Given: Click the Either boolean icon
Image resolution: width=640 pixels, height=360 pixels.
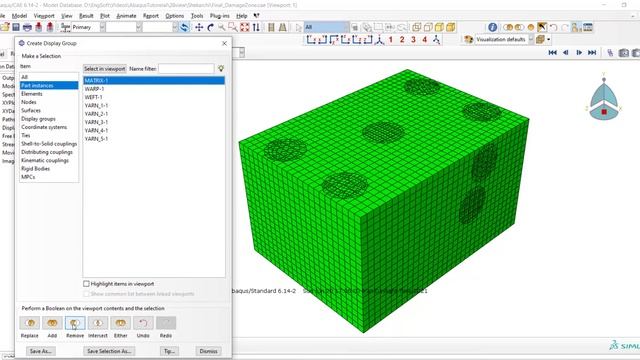Looking at the screenshot, I should coord(120,323).
